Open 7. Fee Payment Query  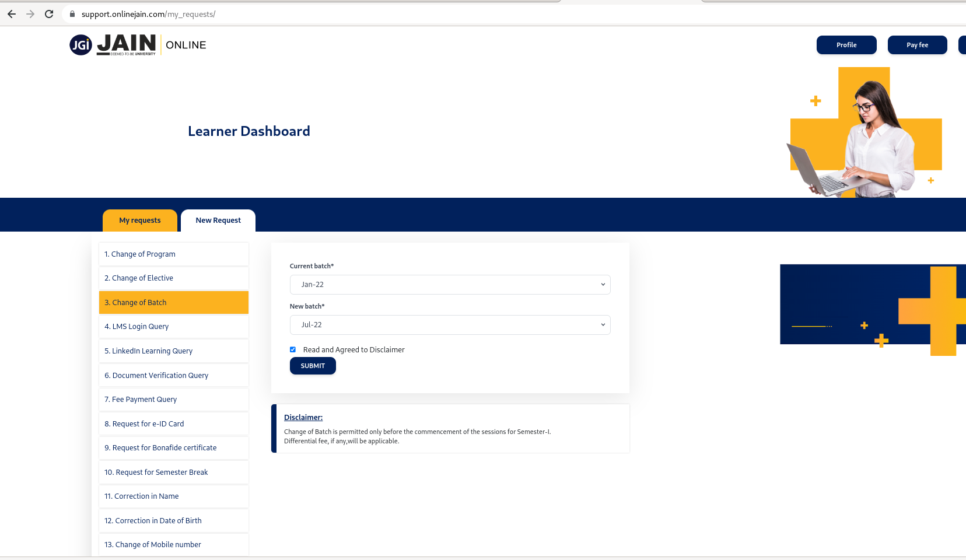tap(174, 400)
